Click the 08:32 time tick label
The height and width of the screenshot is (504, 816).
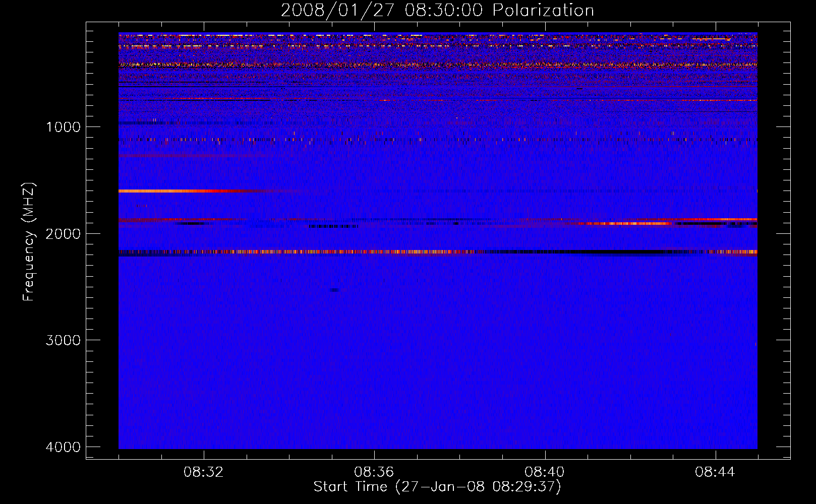(x=204, y=472)
